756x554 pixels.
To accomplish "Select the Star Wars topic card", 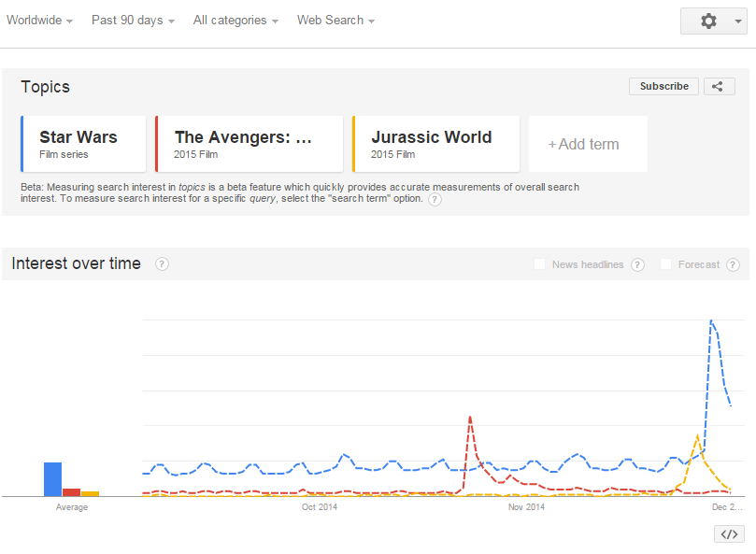I will point(83,144).
